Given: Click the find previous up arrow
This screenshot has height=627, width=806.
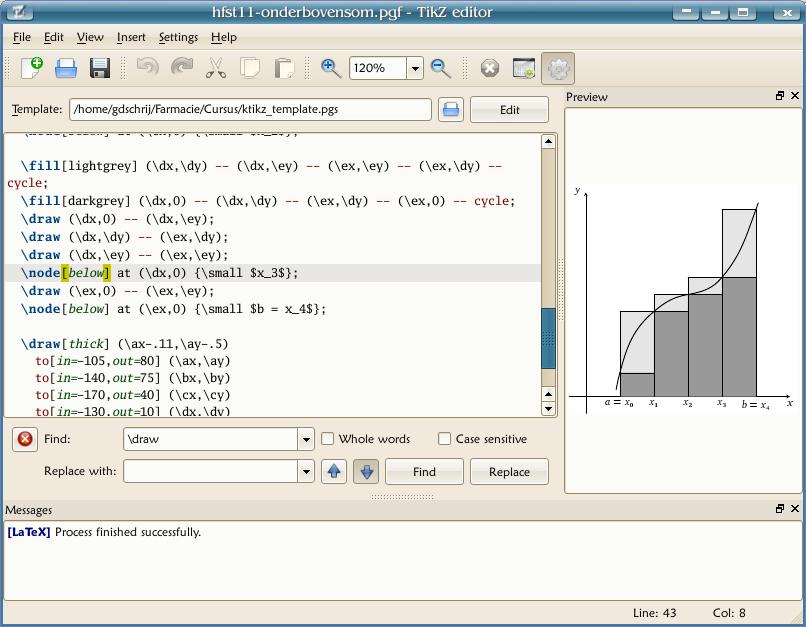Looking at the screenshot, I should pyautogui.click(x=334, y=471).
